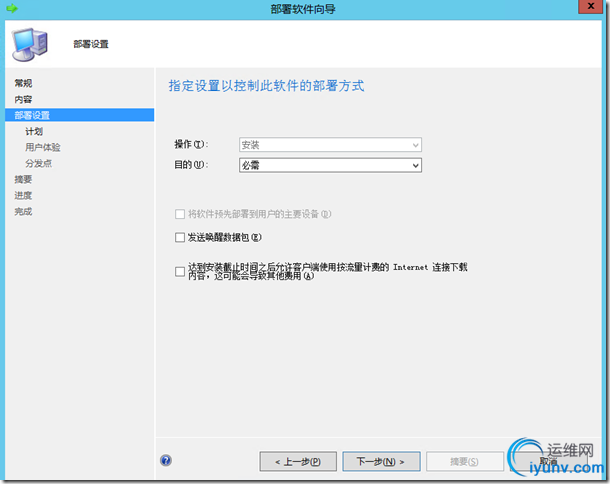Click the 操作(T): label
The height and width of the screenshot is (484, 610).
(191, 145)
